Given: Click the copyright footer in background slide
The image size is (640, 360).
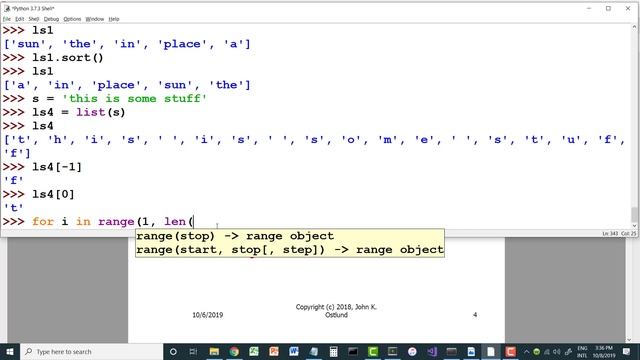Looking at the screenshot, I should 336,311.
